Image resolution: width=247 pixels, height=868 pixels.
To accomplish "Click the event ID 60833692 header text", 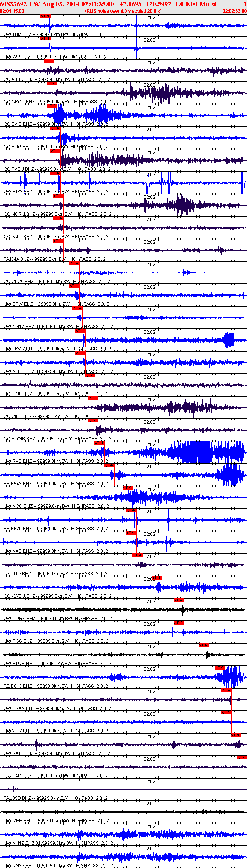I will 13,4.
